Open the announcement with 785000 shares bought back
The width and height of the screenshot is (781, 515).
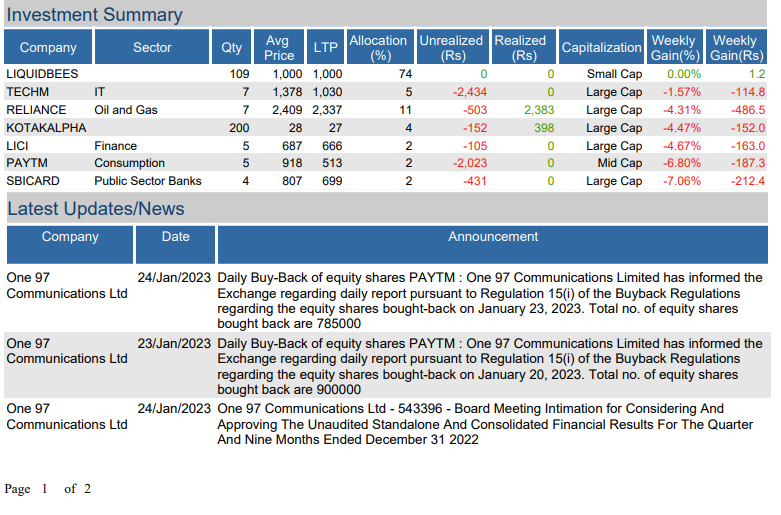[x=490, y=300]
